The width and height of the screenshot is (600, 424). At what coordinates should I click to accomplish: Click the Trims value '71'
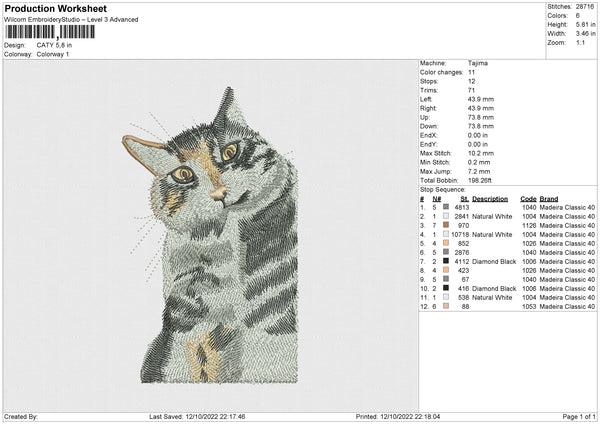(471, 90)
